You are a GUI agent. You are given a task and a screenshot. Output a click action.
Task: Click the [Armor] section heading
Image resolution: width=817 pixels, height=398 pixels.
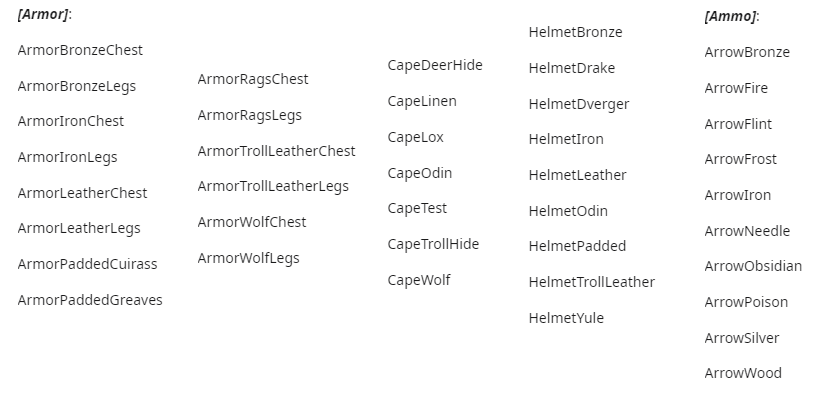pos(44,14)
